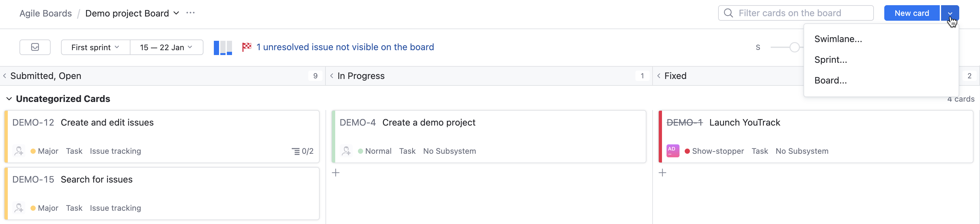Click the sprint progress chart icon
The image size is (980, 224).
[x=223, y=47]
